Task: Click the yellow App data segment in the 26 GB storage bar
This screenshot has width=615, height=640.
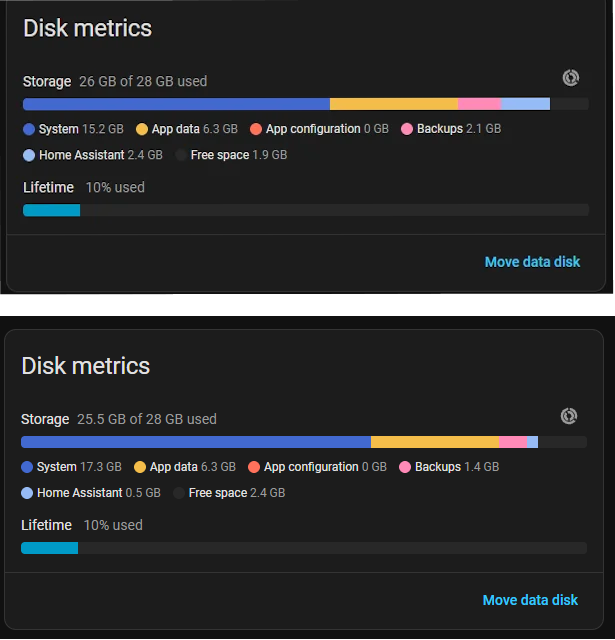Action: click(x=394, y=104)
